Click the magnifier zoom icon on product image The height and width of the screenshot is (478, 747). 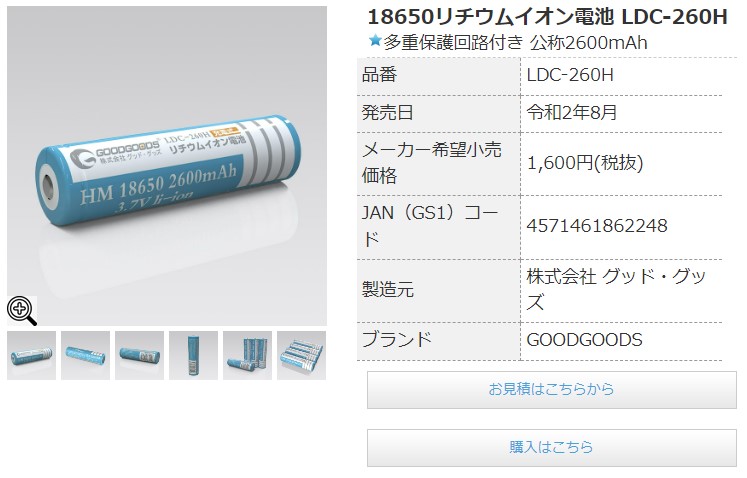point(22,311)
